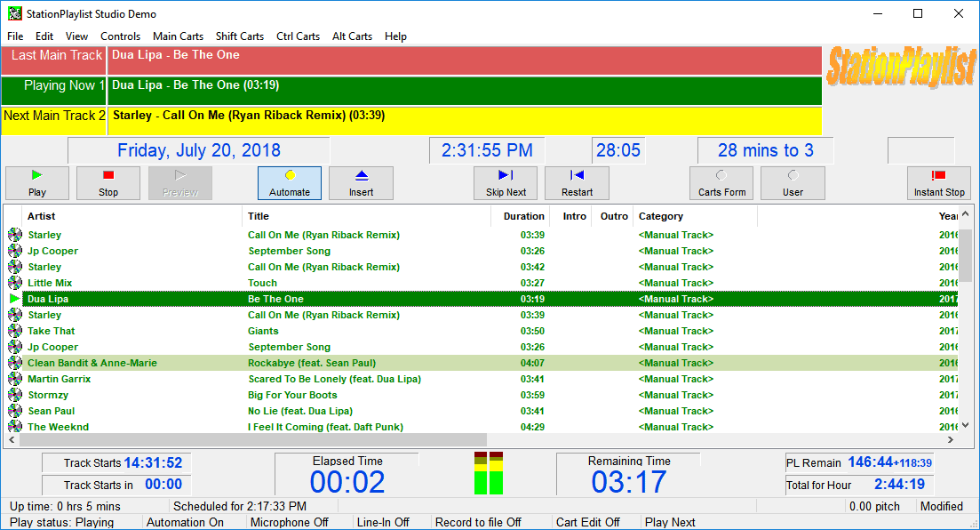Restart the current track
980x530 pixels.
tap(577, 183)
